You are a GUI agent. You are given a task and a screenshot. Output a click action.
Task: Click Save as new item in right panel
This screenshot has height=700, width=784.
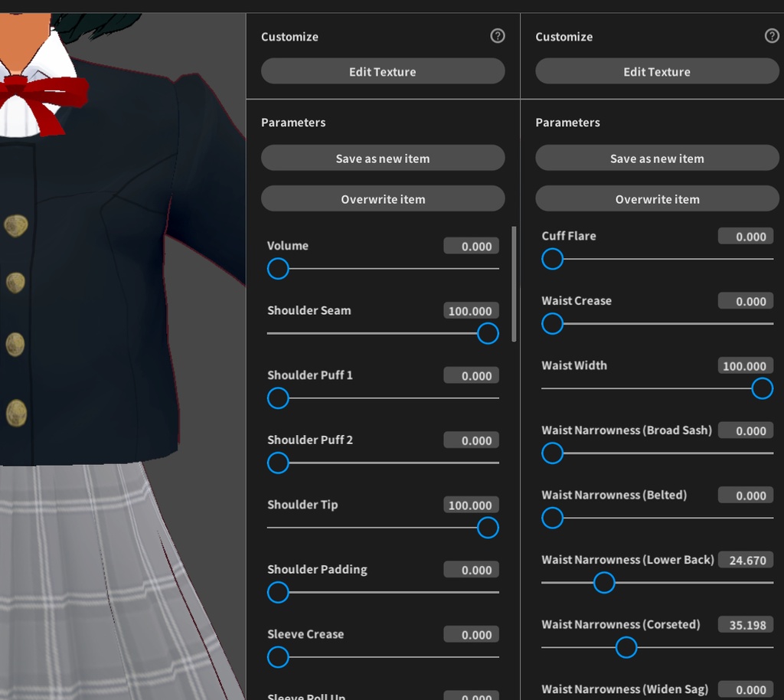pyautogui.click(x=657, y=158)
